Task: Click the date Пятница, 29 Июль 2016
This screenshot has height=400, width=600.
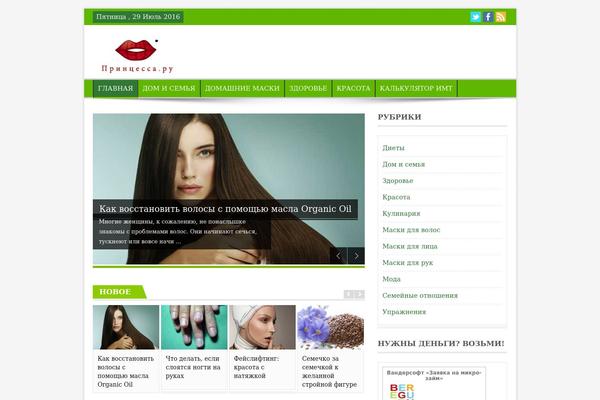Action: pos(138,17)
